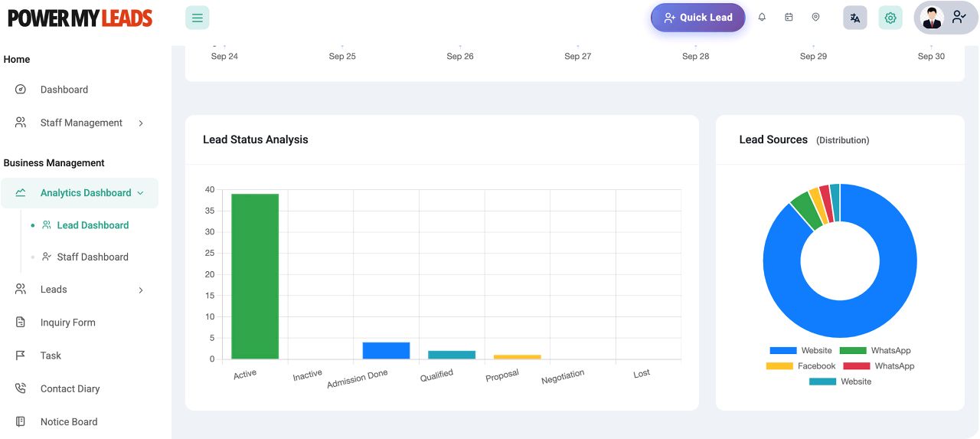The width and height of the screenshot is (980, 439).
Task: Click the location pin icon
Action: [x=815, y=18]
